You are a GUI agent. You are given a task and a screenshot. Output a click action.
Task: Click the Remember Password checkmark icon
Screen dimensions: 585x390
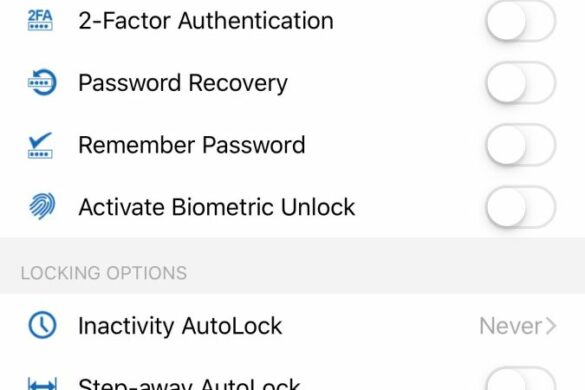(x=40, y=145)
